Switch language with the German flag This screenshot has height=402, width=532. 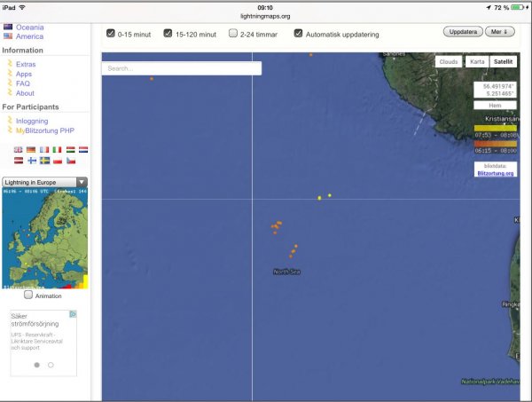[x=31, y=150]
